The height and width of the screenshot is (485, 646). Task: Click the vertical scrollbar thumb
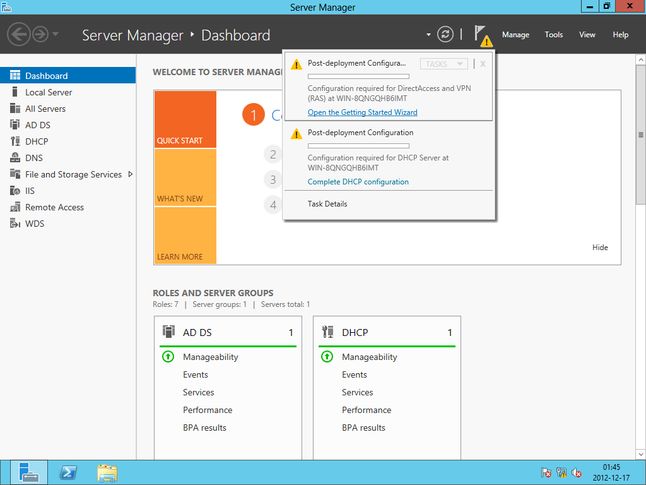click(x=641, y=135)
